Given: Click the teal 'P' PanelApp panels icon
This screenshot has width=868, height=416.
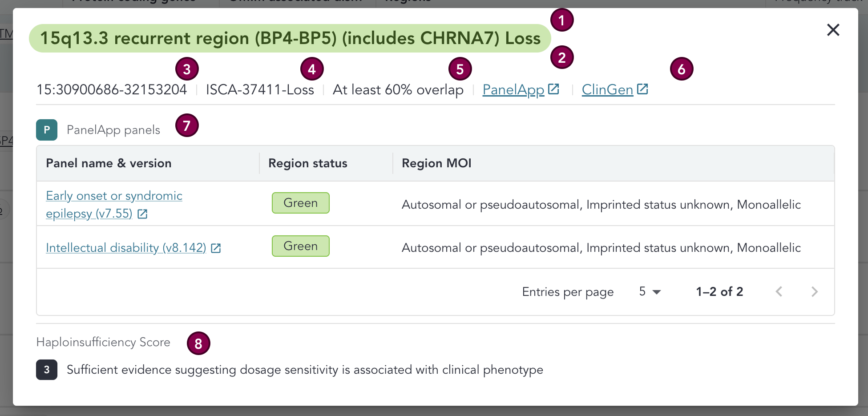Looking at the screenshot, I should coord(46,130).
